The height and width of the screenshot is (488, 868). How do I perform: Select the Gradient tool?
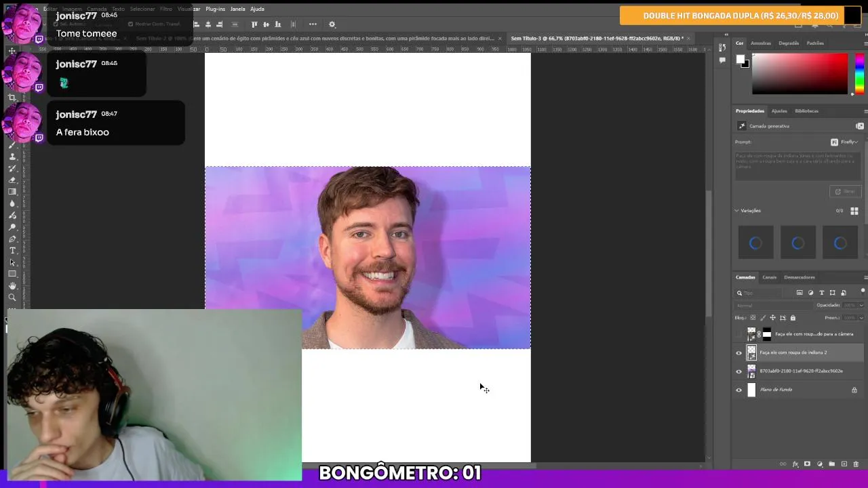pos(12,192)
